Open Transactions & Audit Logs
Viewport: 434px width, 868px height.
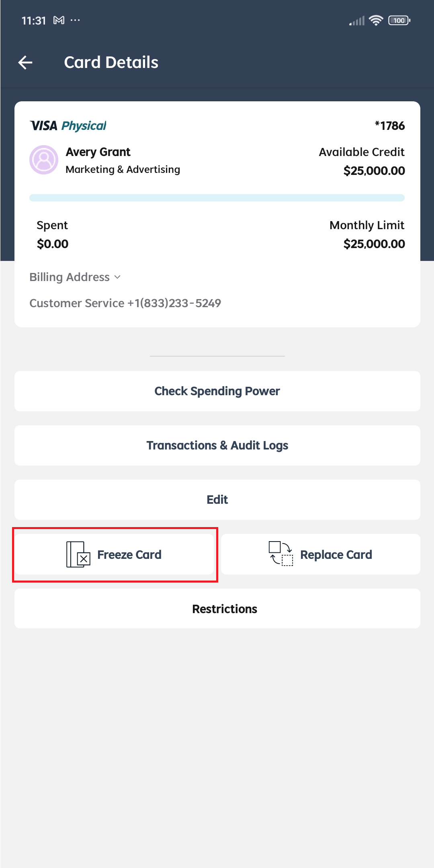[217, 445]
